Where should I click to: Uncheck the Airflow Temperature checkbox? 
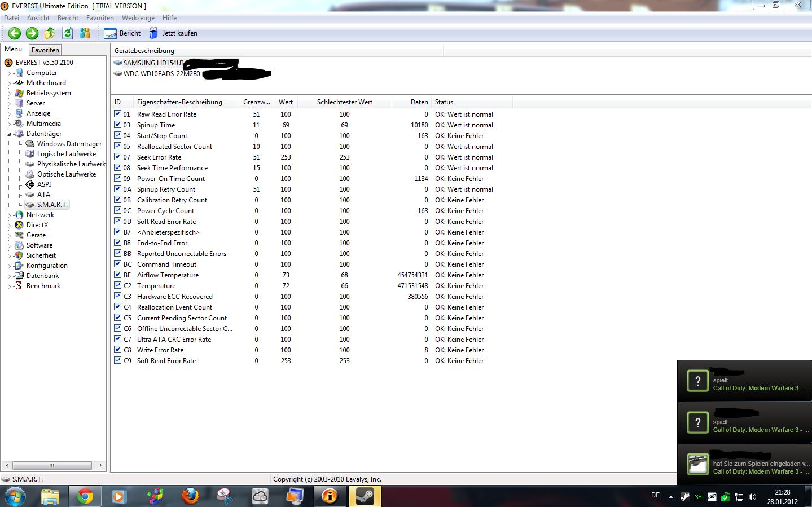pyautogui.click(x=117, y=275)
